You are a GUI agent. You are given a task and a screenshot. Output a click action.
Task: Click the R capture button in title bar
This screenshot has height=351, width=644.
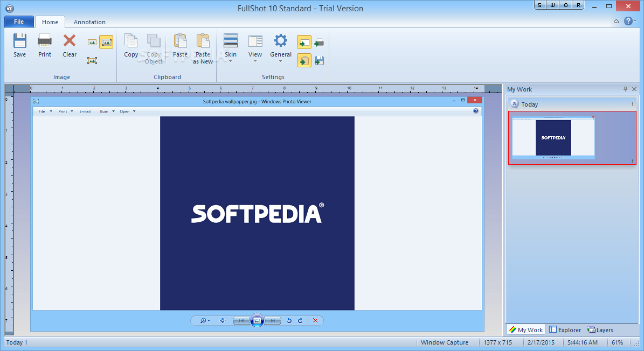click(x=578, y=5)
